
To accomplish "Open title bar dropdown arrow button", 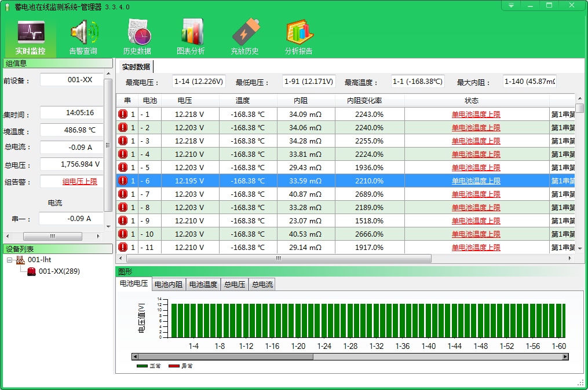I will tap(511, 5).
